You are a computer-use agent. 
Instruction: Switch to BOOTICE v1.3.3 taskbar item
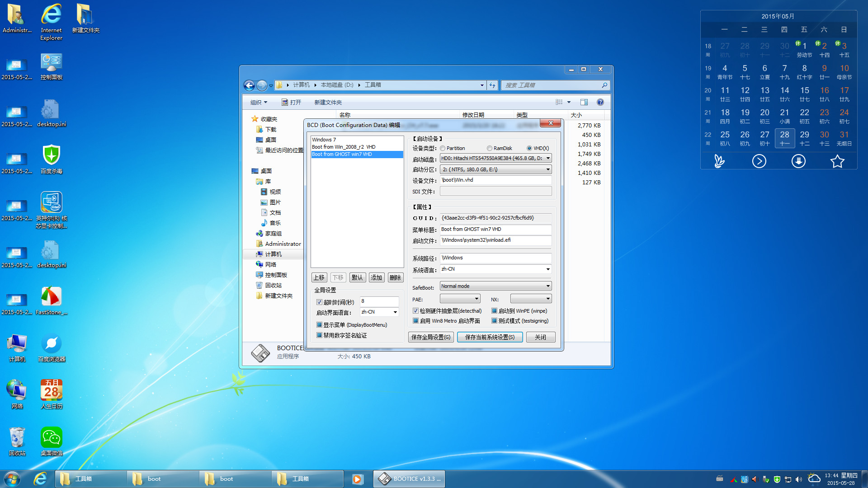(x=409, y=479)
